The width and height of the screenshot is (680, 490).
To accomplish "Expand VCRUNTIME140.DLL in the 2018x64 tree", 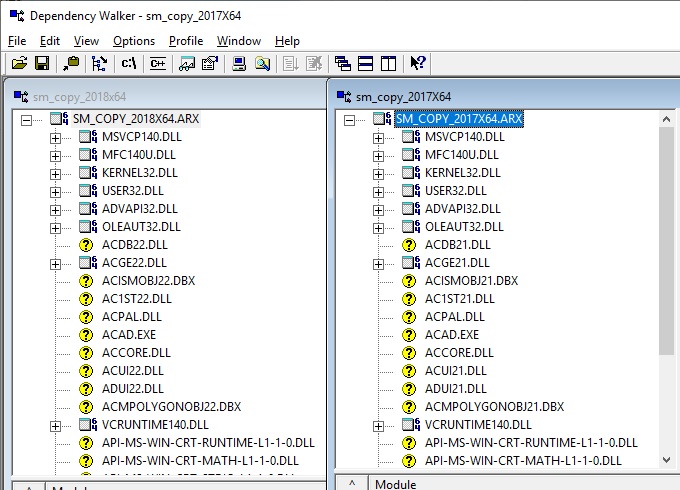I will [56, 426].
